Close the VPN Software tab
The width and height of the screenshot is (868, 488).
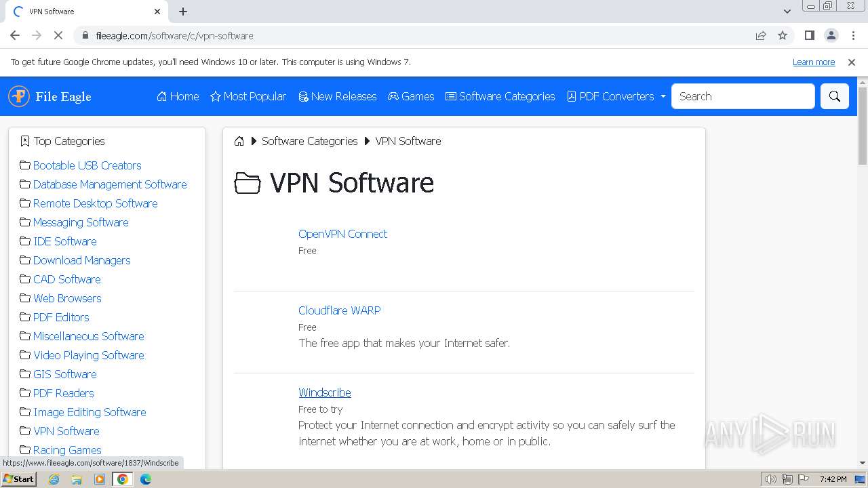click(157, 12)
